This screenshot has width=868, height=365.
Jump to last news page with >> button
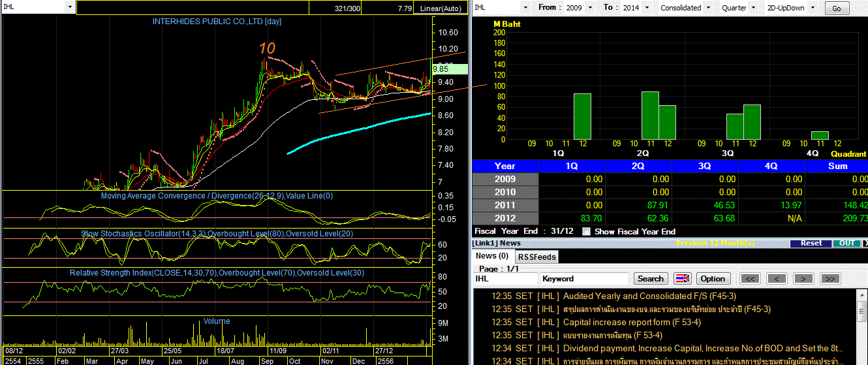pyautogui.click(x=829, y=278)
